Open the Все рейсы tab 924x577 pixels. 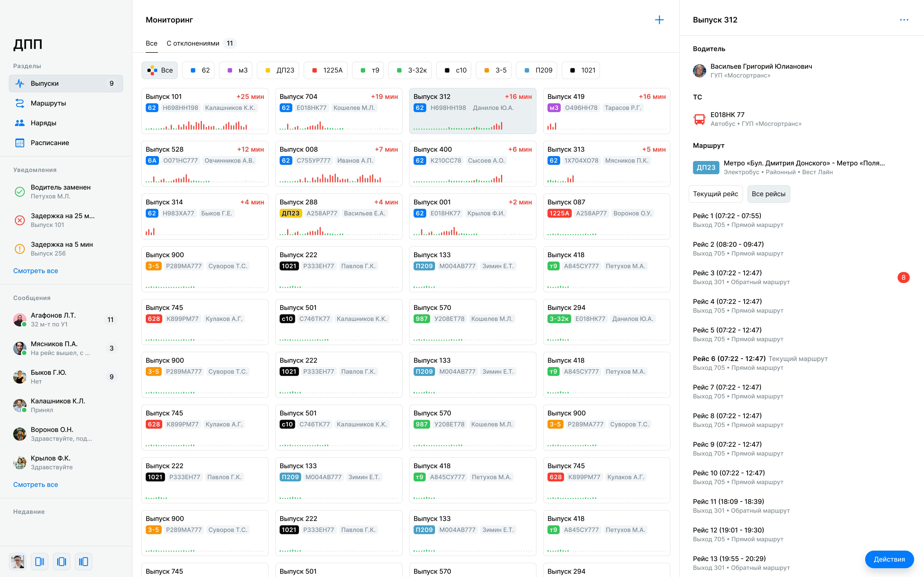tap(768, 194)
